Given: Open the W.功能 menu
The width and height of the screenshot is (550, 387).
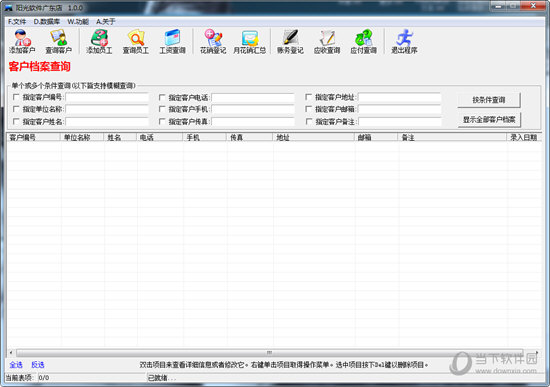Looking at the screenshot, I should [x=78, y=22].
